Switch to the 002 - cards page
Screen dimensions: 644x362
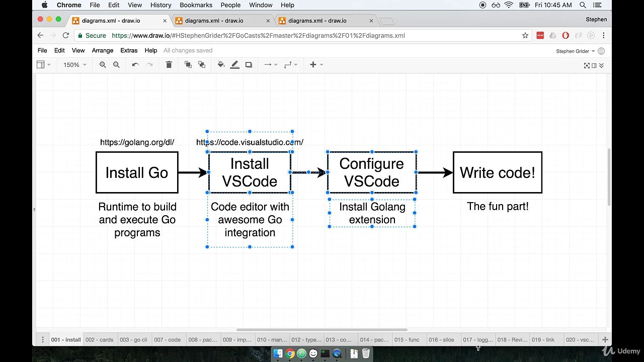(100, 340)
